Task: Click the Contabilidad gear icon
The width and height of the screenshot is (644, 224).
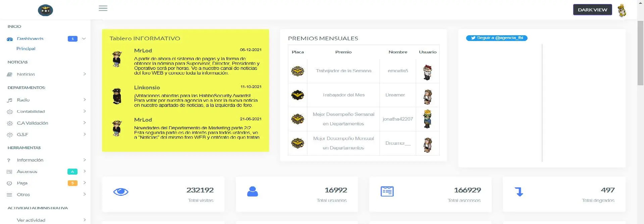Action: 10,112
